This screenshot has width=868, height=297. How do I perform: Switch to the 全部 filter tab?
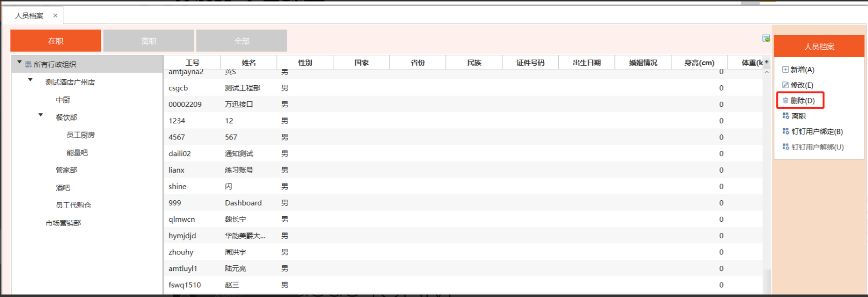tap(241, 41)
